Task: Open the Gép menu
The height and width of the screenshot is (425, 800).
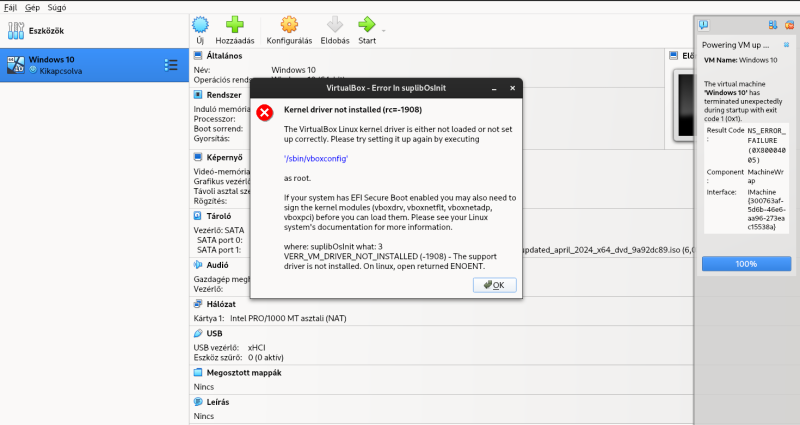Action: tap(32, 7)
